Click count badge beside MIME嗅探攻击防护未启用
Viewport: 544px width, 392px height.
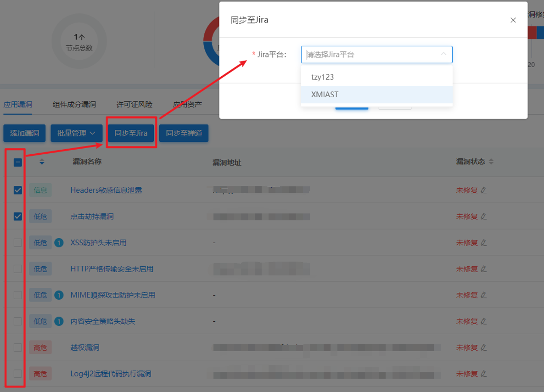[x=59, y=295]
